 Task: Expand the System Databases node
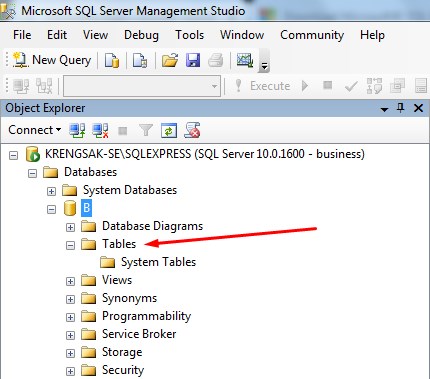(51, 191)
